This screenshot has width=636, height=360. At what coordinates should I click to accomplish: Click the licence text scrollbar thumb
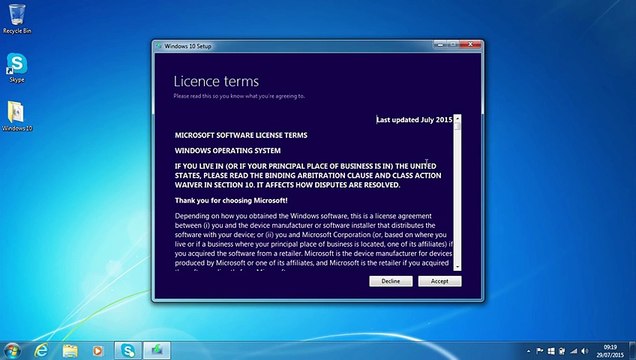458,126
